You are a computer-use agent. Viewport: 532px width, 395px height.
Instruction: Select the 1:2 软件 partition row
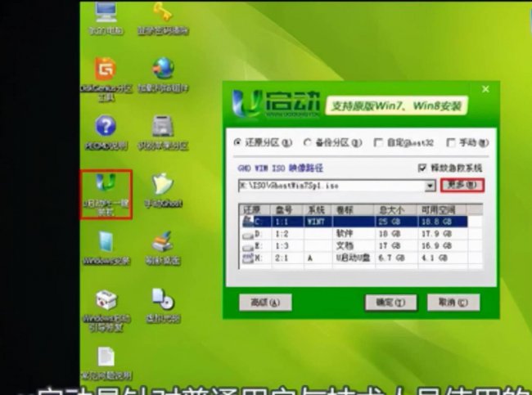360,234
